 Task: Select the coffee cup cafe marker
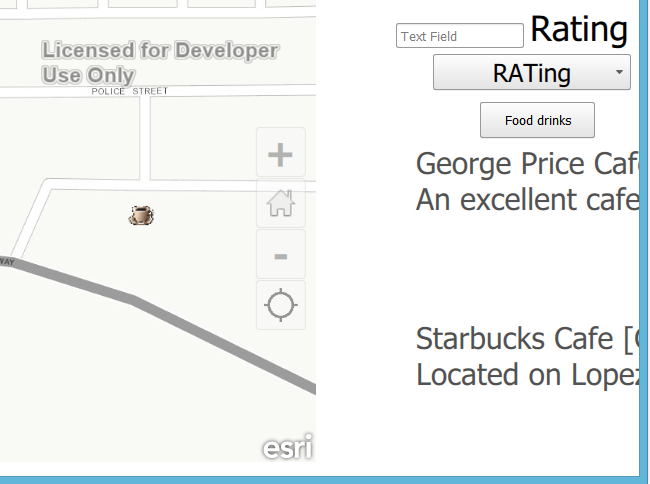[141, 215]
